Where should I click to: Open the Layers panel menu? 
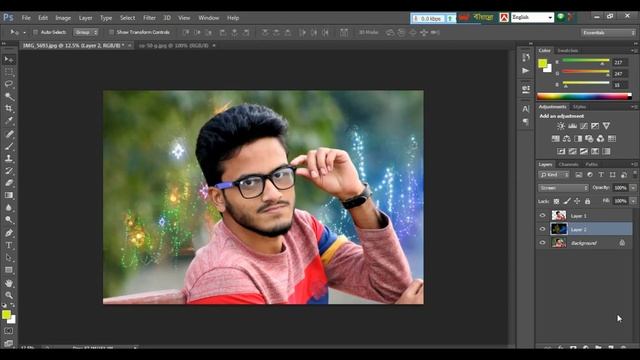click(634, 164)
